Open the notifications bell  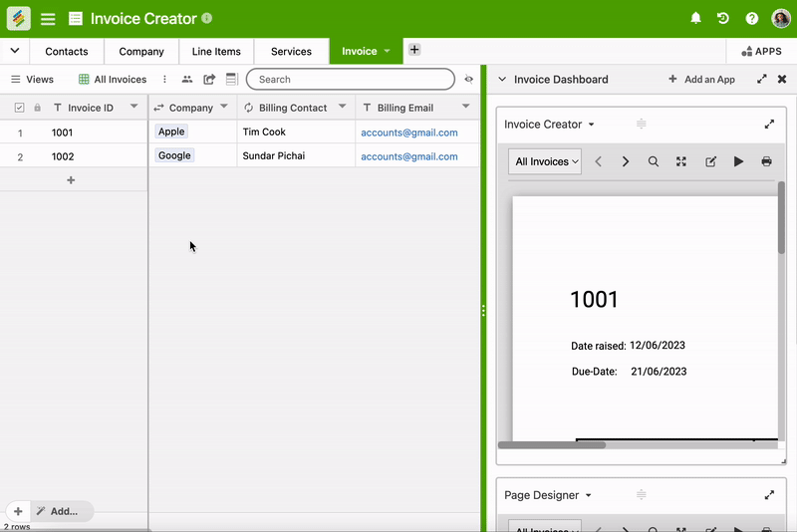[x=695, y=18]
